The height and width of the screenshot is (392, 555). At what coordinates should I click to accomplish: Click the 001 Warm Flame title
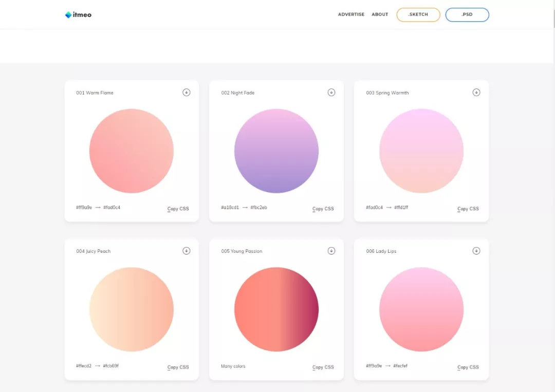[x=95, y=92]
